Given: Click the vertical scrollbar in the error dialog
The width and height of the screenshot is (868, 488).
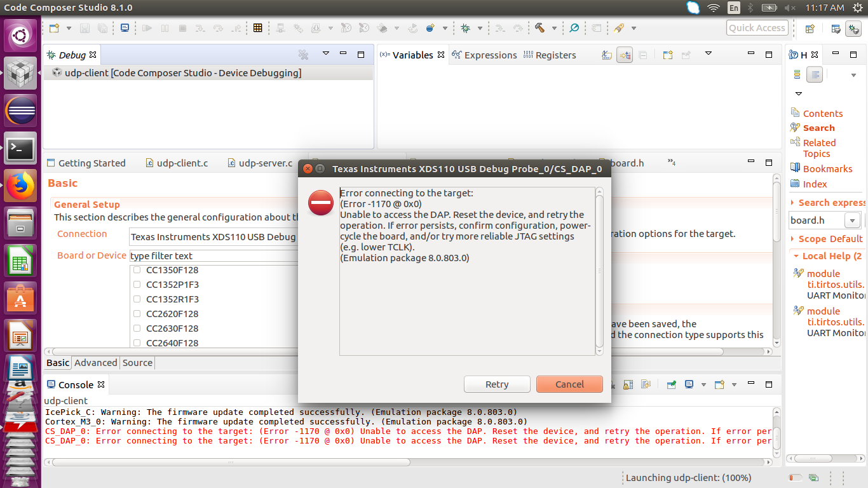Looking at the screenshot, I should pyautogui.click(x=599, y=271).
